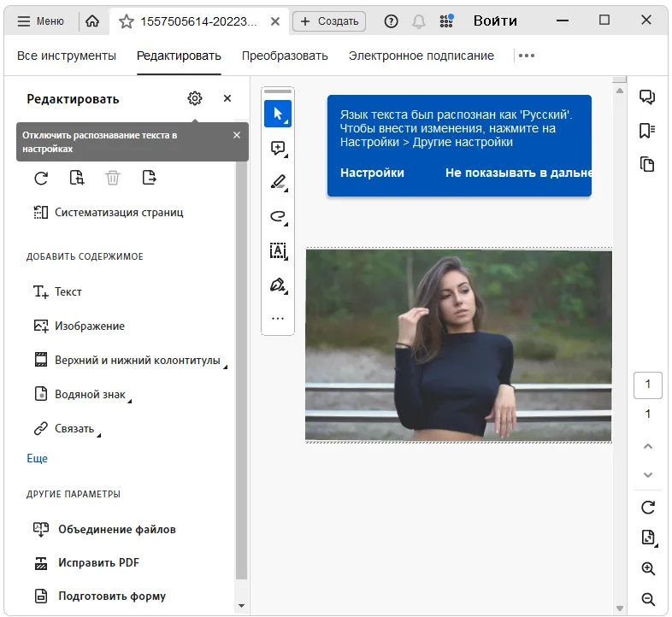This screenshot has height=617, width=672.
Task: Go to previous page chevron
Action: [648, 446]
